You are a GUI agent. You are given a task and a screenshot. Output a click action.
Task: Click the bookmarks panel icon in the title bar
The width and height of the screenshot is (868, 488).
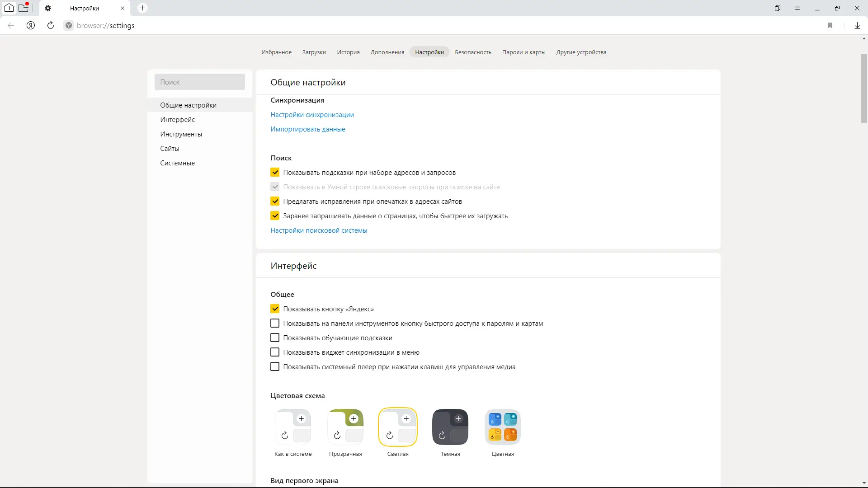coord(778,8)
